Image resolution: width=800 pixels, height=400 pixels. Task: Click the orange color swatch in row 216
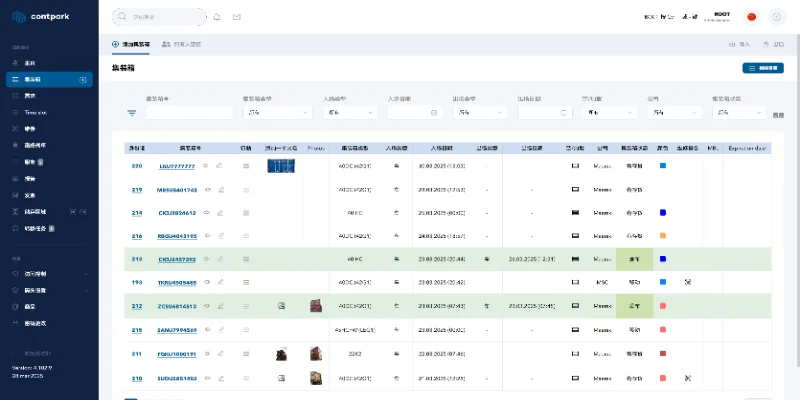662,236
